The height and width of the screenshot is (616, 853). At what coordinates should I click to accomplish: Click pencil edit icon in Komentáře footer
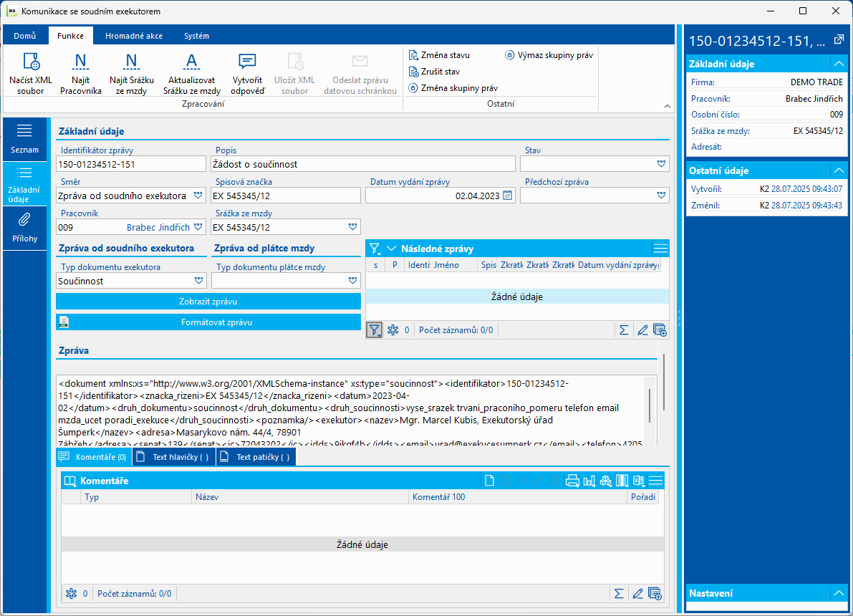click(x=637, y=593)
